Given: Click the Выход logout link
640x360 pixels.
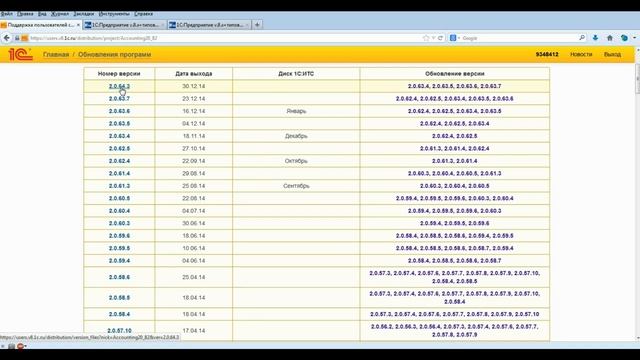Looking at the screenshot, I should pos(612,54).
